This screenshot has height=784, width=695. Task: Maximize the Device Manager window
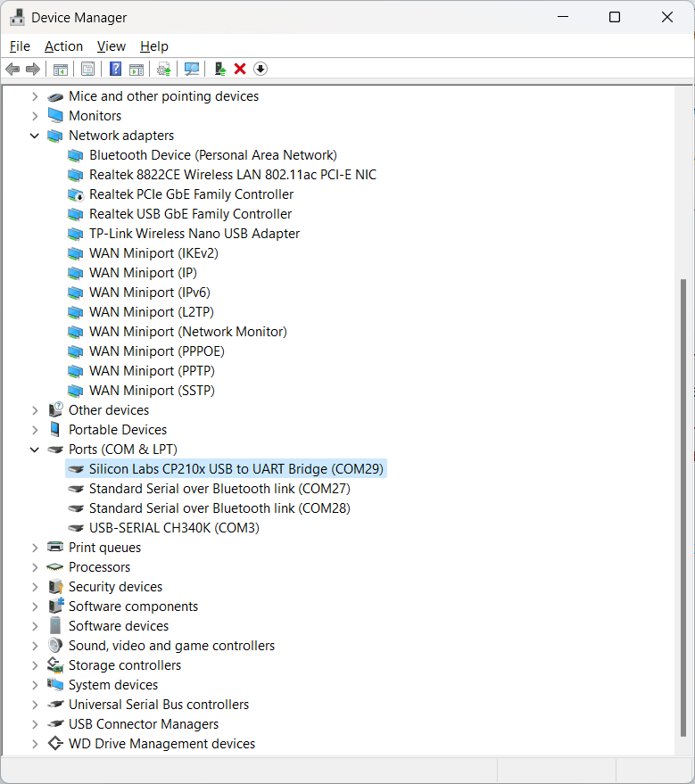point(615,17)
